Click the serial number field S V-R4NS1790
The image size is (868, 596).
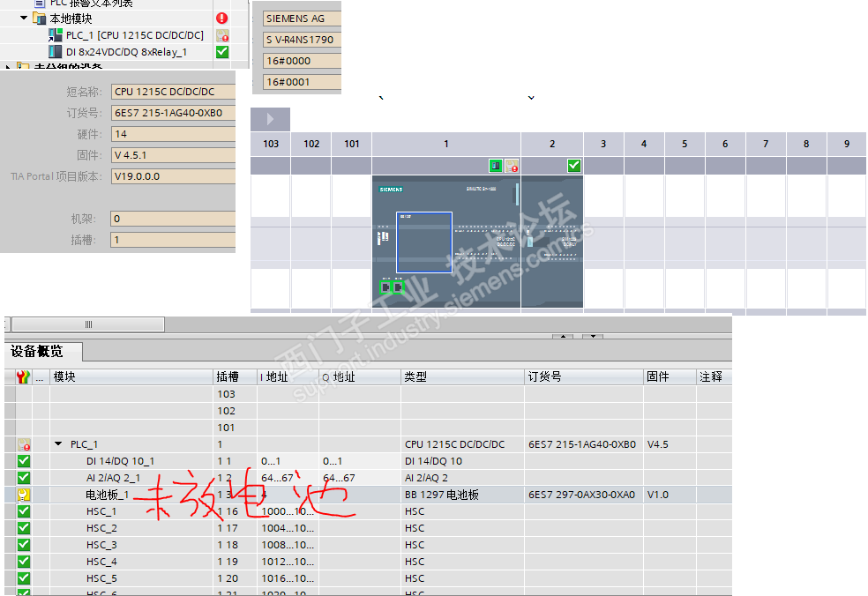point(303,40)
